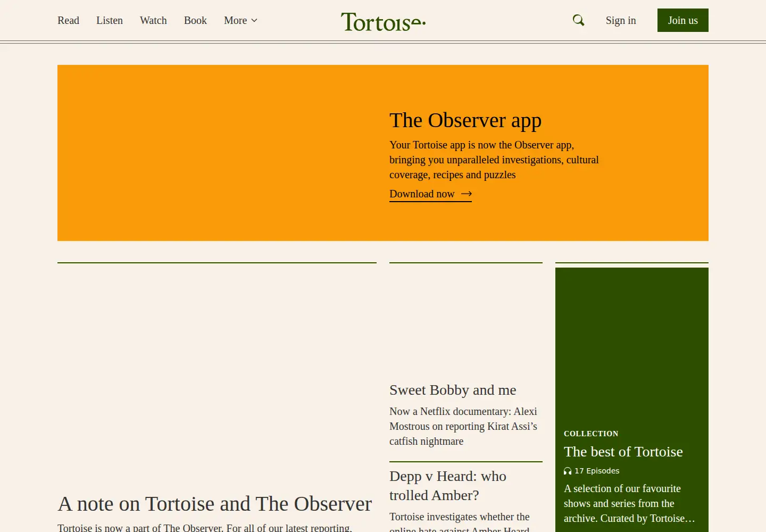The width and height of the screenshot is (766, 532).
Task: Open Depp v Heard: who trolled Amber?
Action: (x=448, y=486)
